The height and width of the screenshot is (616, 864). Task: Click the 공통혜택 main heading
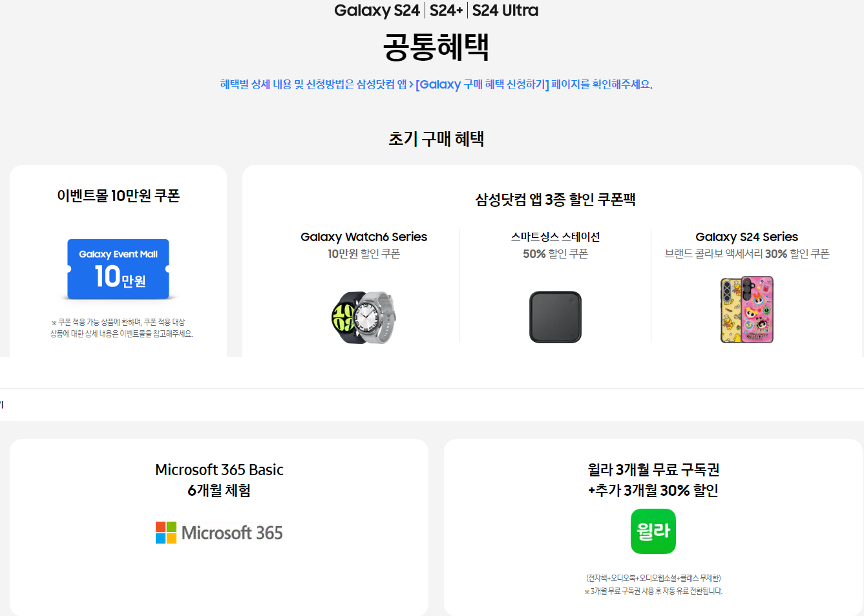(x=436, y=47)
